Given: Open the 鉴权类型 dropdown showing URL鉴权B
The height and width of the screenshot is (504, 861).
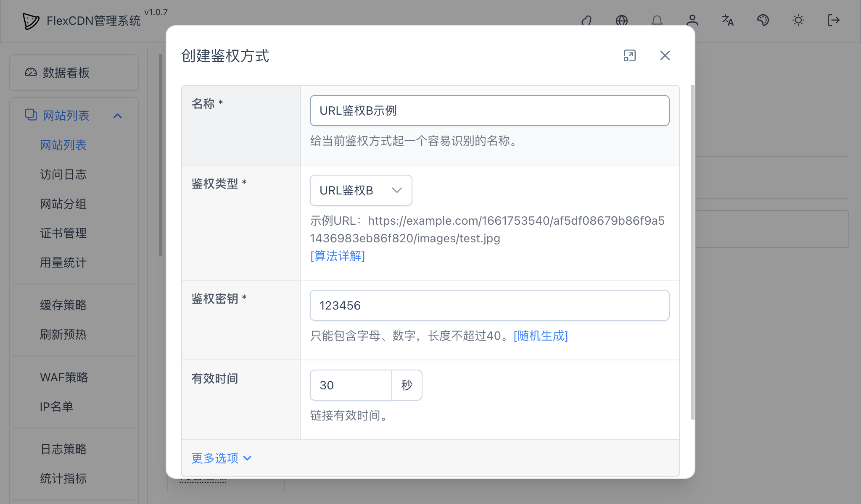Looking at the screenshot, I should 361,190.
